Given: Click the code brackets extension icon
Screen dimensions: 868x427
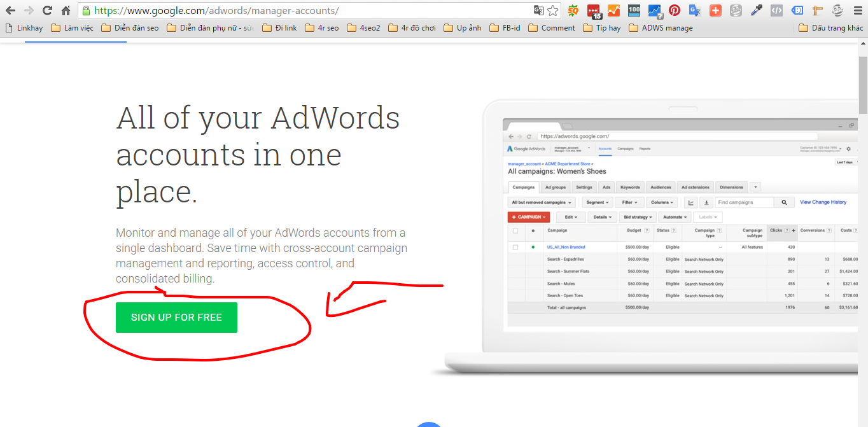Looking at the screenshot, I should 776,10.
